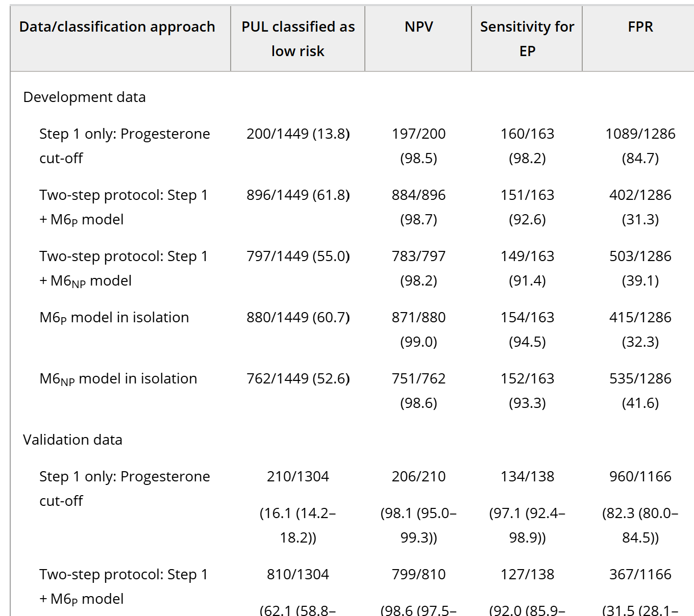Click the "Two-step protocol: Step 1 + M6NP model" label
The image size is (694, 616).
point(123,268)
